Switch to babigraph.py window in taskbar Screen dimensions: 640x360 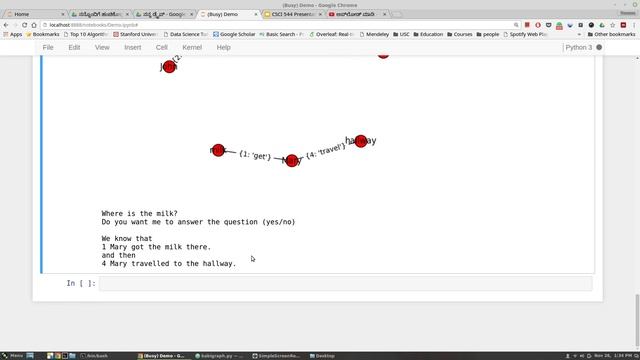click(219, 356)
